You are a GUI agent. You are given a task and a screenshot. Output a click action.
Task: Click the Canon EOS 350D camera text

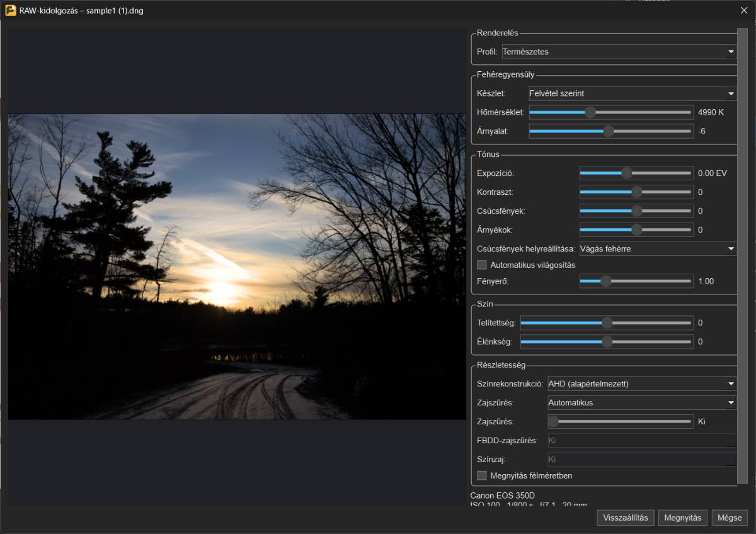point(502,496)
